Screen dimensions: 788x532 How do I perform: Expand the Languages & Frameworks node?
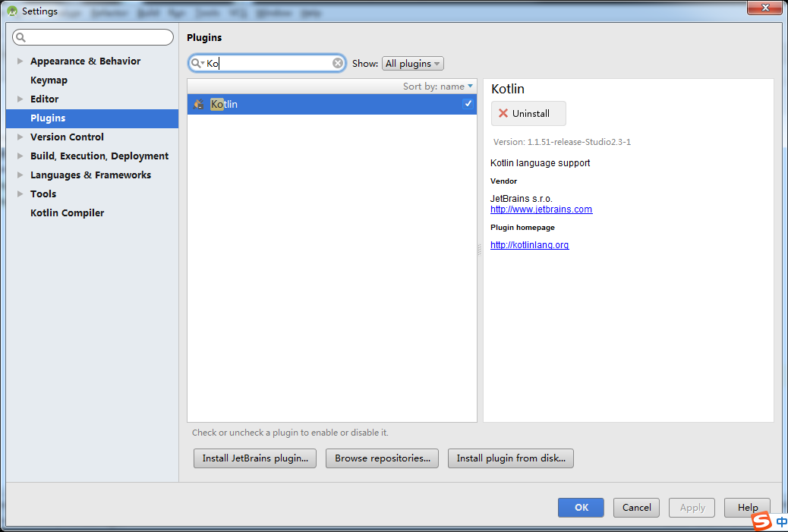20,175
